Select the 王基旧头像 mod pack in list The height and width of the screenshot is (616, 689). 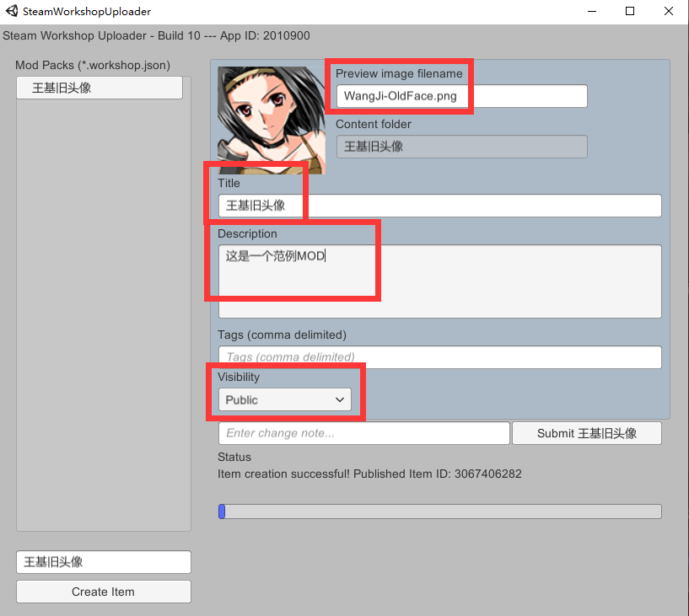point(100,88)
